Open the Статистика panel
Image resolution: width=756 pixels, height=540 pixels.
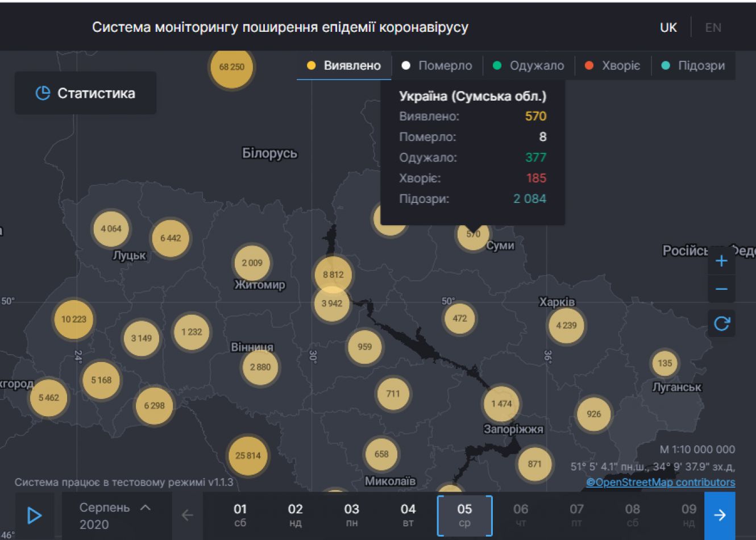click(86, 93)
